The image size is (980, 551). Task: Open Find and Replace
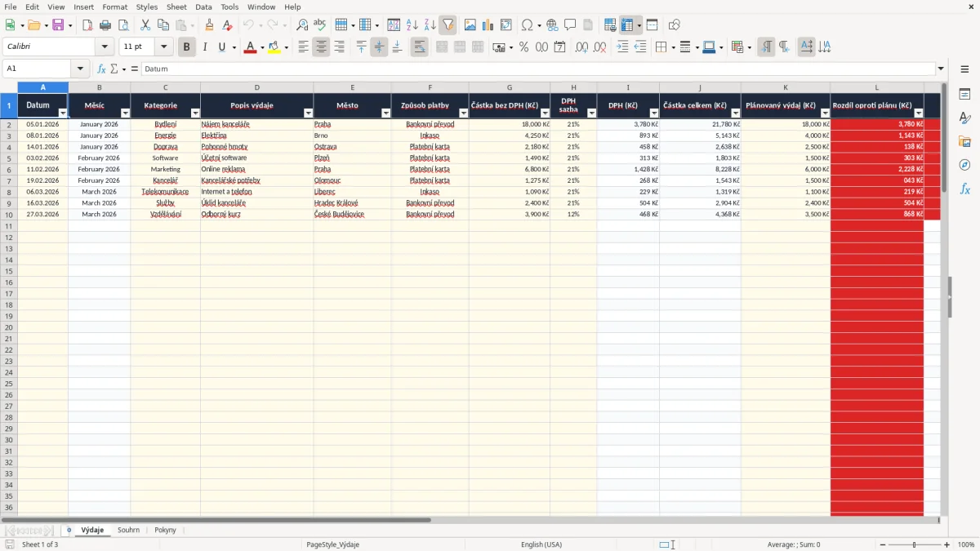click(x=302, y=25)
